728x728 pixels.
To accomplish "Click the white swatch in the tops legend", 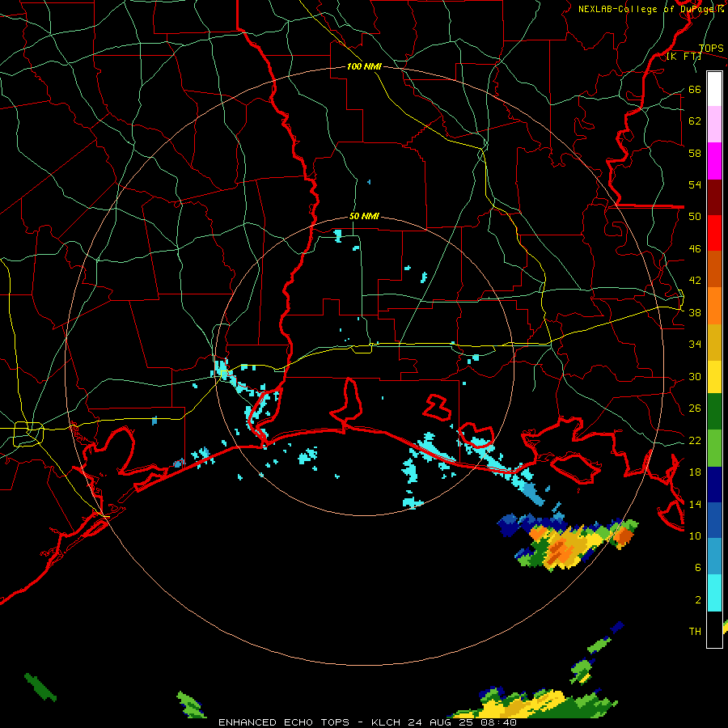I will [714, 89].
